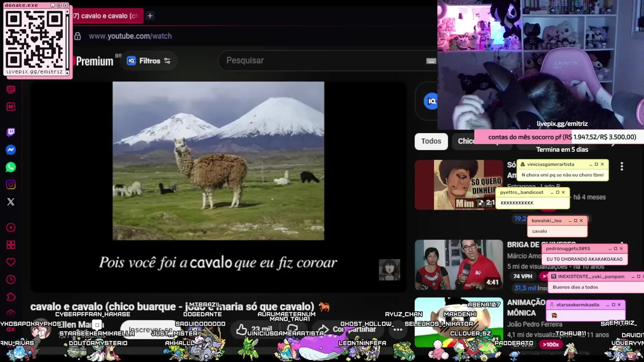Click the boxed M icon in the sidebar
Viewport: 644px width, 362px height.
coord(11,107)
